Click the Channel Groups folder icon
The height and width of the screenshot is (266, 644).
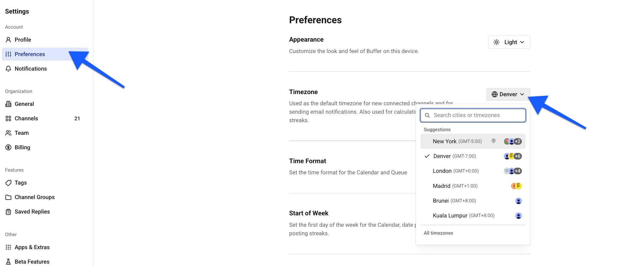8,197
